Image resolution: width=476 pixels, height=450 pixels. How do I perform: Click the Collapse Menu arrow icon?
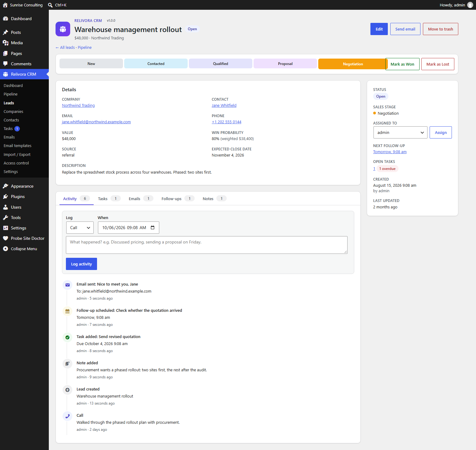5,249
